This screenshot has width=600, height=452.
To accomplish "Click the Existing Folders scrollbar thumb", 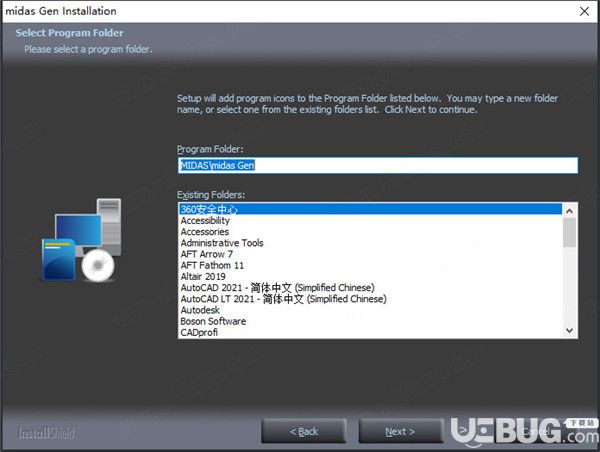I will pos(569,233).
